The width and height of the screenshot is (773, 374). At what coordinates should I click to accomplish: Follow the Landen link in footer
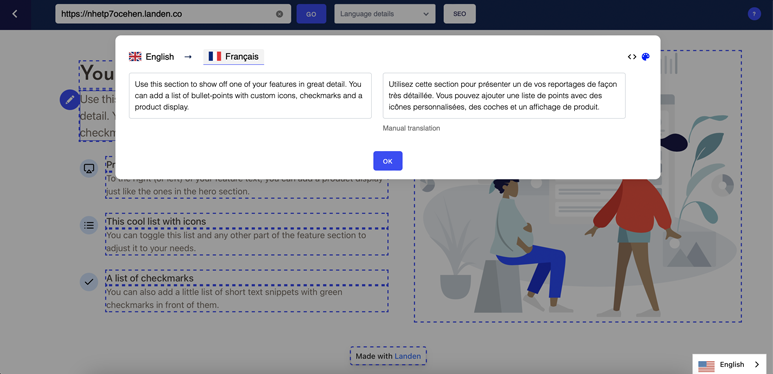(x=408, y=356)
